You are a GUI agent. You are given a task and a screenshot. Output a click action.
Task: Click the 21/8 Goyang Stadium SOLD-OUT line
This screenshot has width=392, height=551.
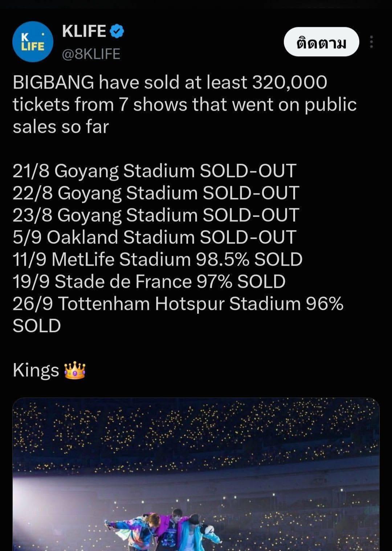pyautogui.click(x=155, y=171)
